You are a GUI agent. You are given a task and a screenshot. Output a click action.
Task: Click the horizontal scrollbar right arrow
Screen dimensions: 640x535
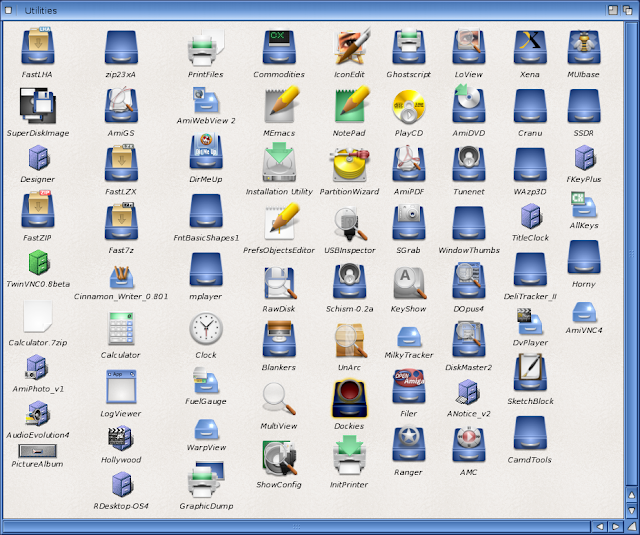[616, 526]
